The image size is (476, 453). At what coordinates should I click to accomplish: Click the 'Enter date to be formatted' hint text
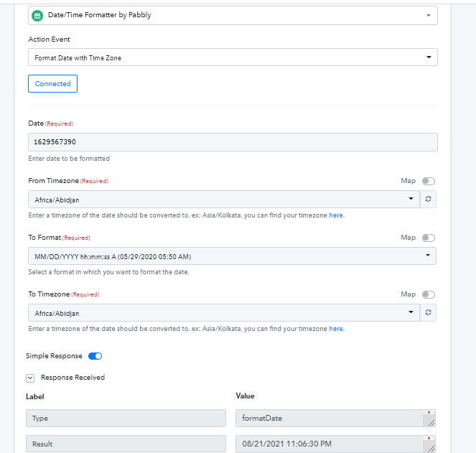[x=69, y=159]
